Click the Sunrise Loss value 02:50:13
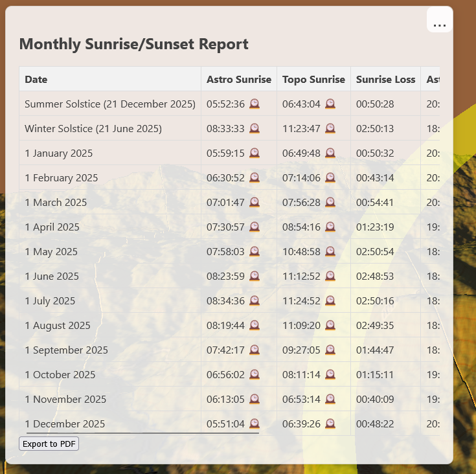This screenshot has width=476, height=474. [375, 128]
